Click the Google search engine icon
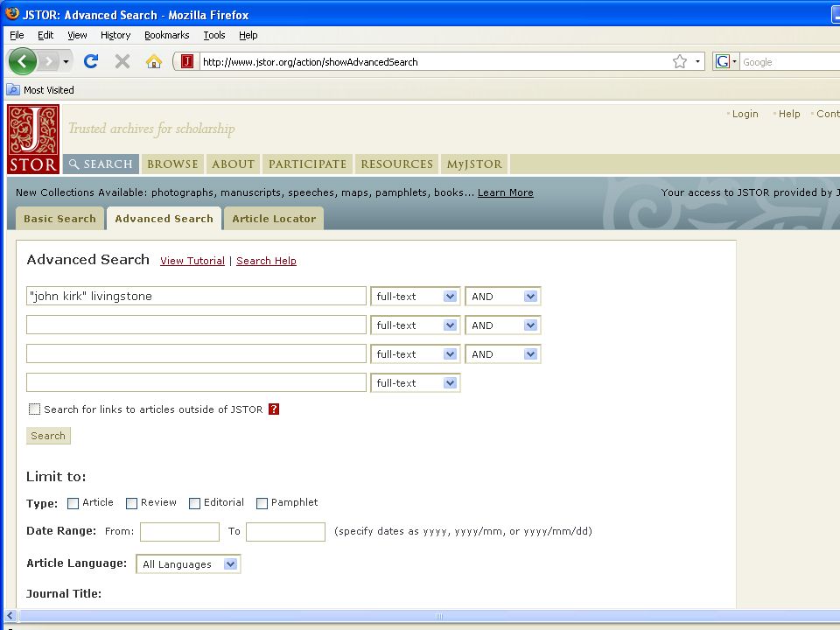The width and height of the screenshot is (840, 630). coord(722,61)
